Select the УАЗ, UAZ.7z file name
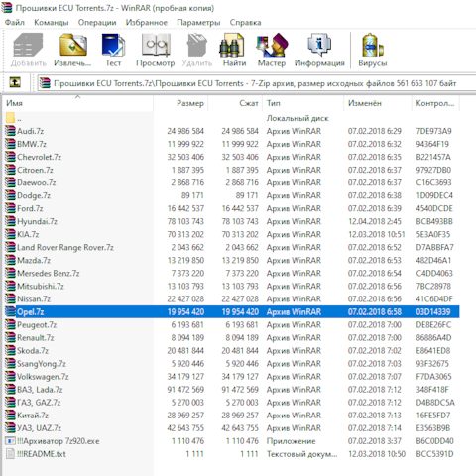The height and width of the screenshot is (476, 476). pyautogui.click(x=40, y=427)
